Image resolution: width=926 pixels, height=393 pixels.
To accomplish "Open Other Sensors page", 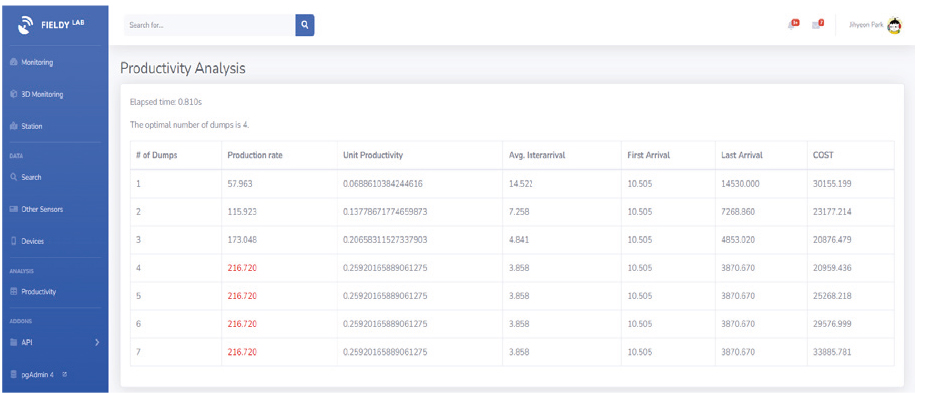I will 42,209.
